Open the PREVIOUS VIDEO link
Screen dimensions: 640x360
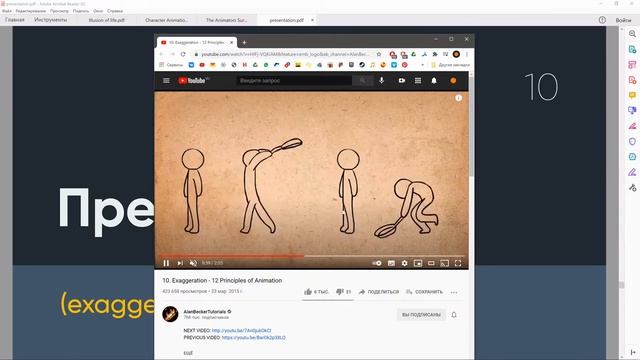coord(253,338)
